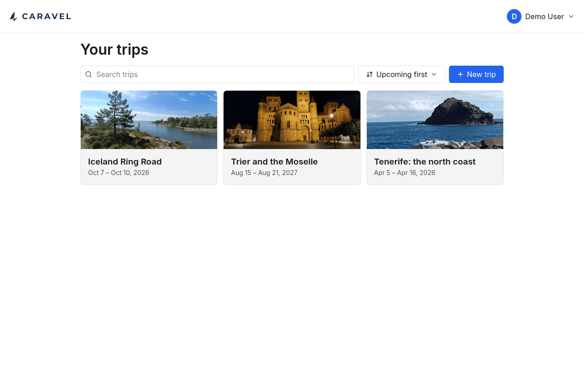Click the dates Apr 5 – Apr 16, 2026
The image size is (584, 392).
click(405, 173)
